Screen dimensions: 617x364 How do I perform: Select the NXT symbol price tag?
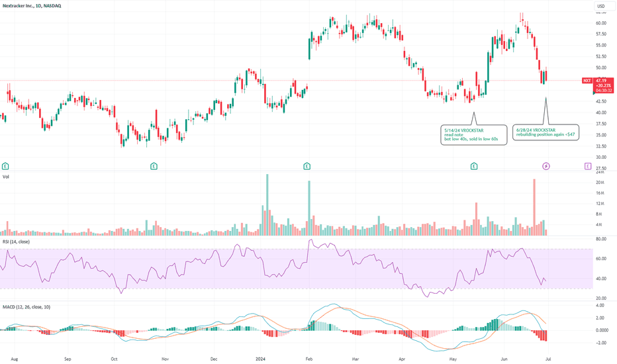pyautogui.click(x=587, y=80)
